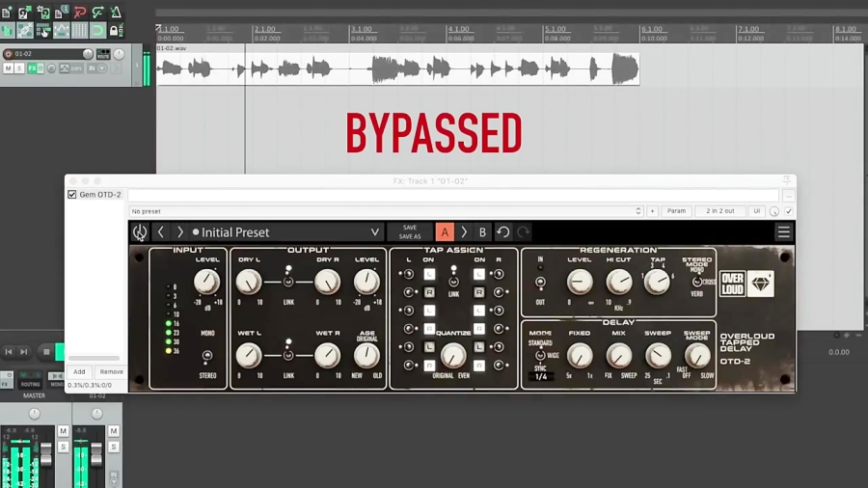Click the open project toolbar icon
This screenshot has height=488, width=868.
pos(25,12)
